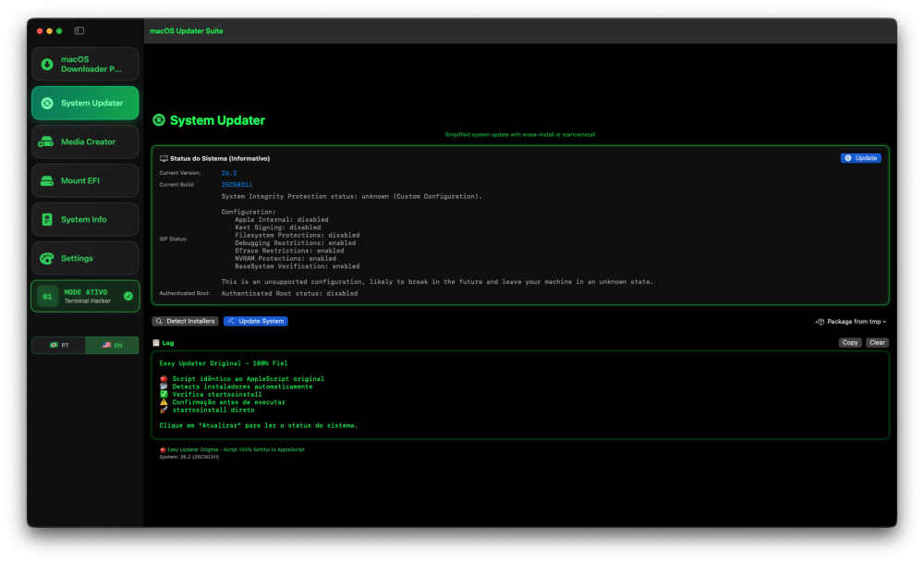Click the blue Update button
924x563 pixels.
860,158
